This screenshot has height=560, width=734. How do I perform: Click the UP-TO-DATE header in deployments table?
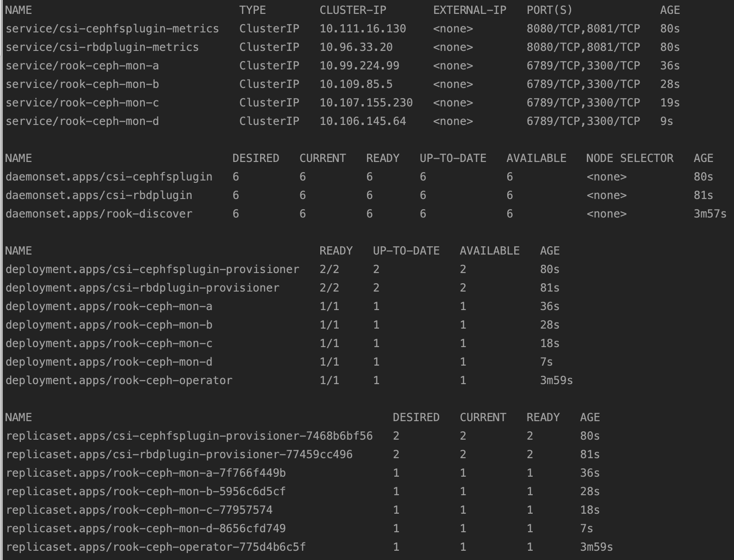point(406,251)
